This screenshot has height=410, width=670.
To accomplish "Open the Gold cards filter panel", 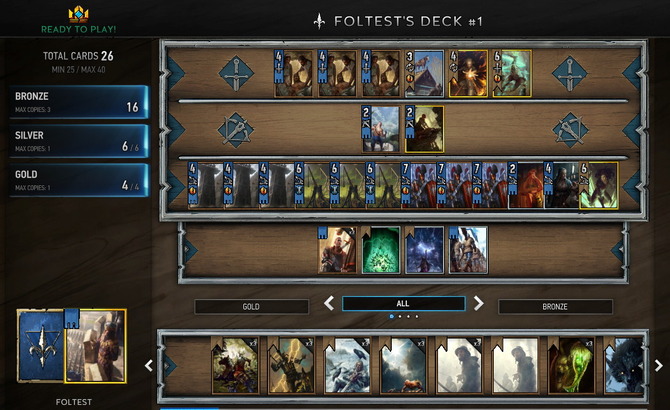I will [79, 180].
